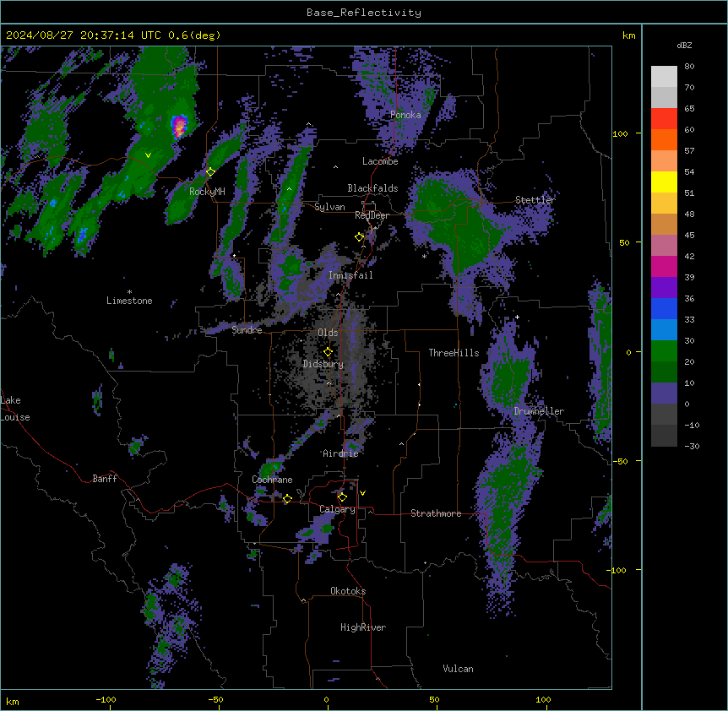Click the Olds city label
The image size is (728, 711).
[x=328, y=333]
